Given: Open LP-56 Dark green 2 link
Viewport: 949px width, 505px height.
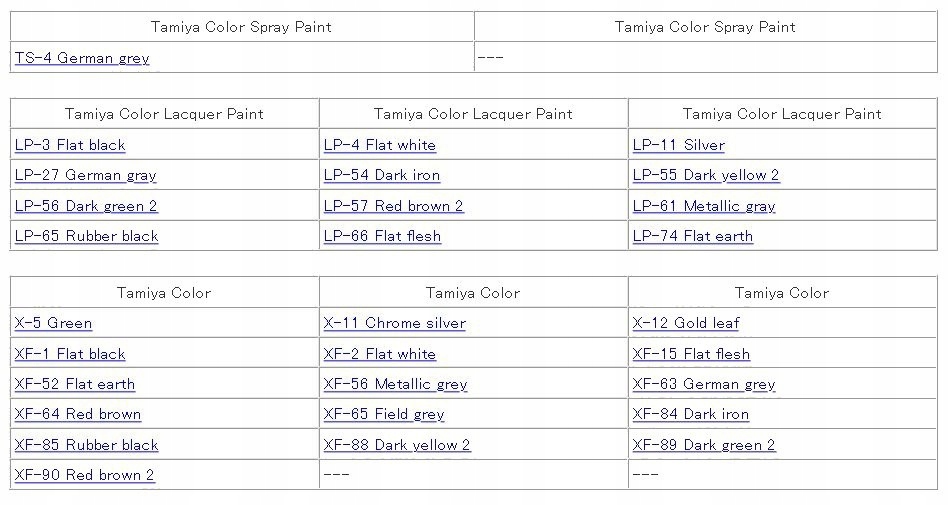Looking at the screenshot, I should pos(86,206).
